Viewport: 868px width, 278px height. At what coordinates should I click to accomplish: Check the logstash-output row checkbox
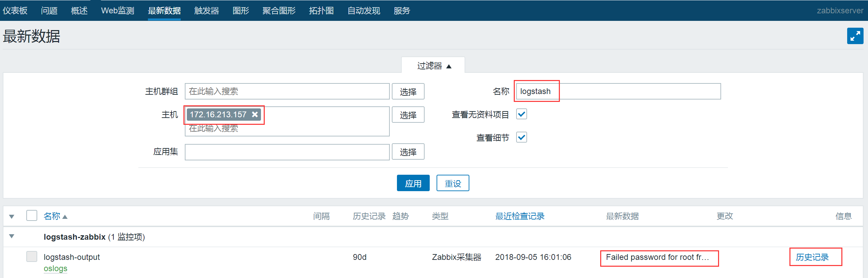[32, 257]
